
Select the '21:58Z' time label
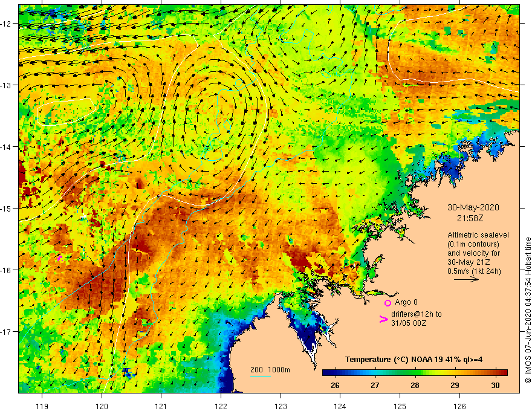[x=470, y=218]
